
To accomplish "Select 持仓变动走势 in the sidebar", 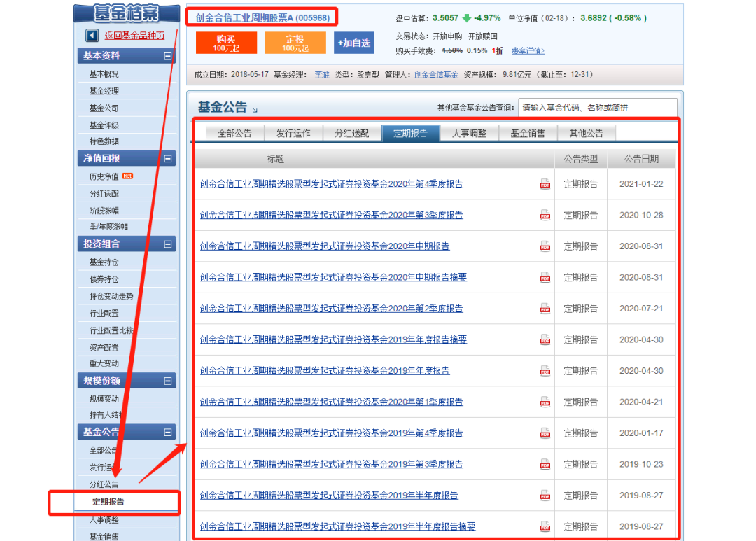I will [111, 297].
